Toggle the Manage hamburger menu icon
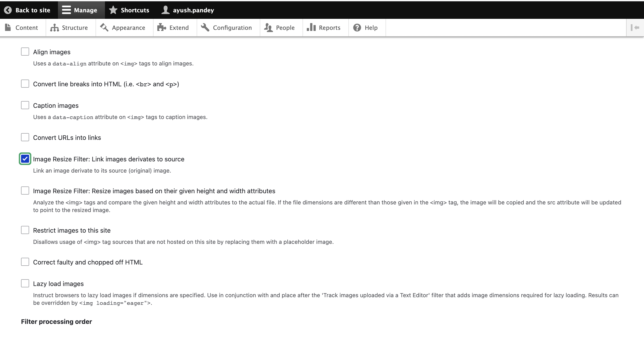 (66, 10)
